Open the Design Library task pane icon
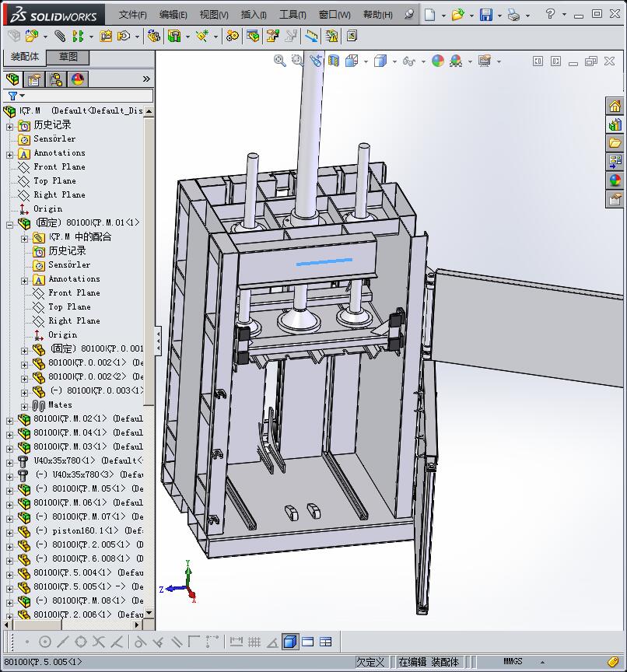 (615, 124)
